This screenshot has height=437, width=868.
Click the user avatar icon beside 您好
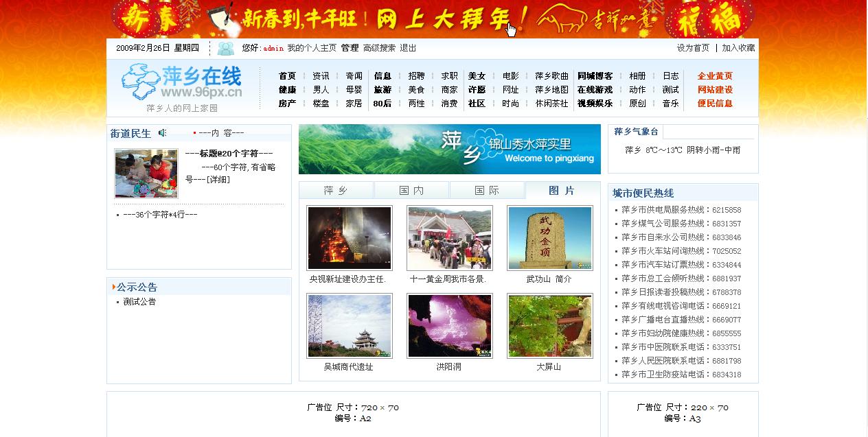(226, 48)
